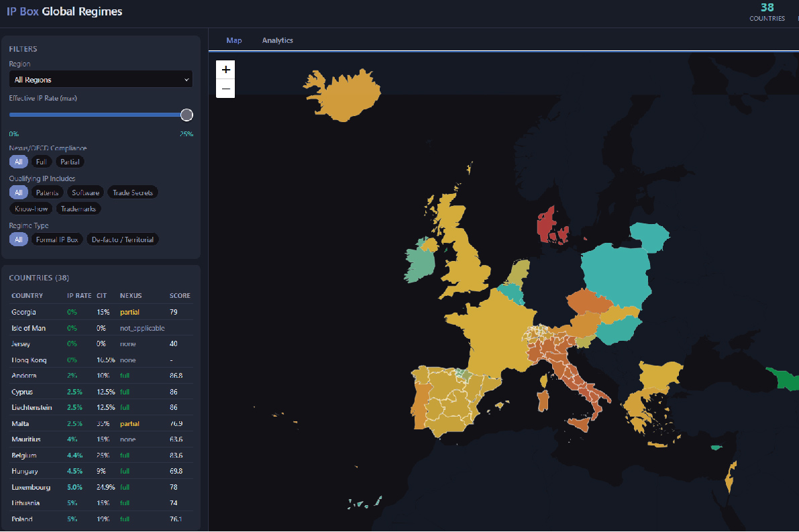799x532 pixels.
Task: Select the Map tab
Action: coord(234,40)
